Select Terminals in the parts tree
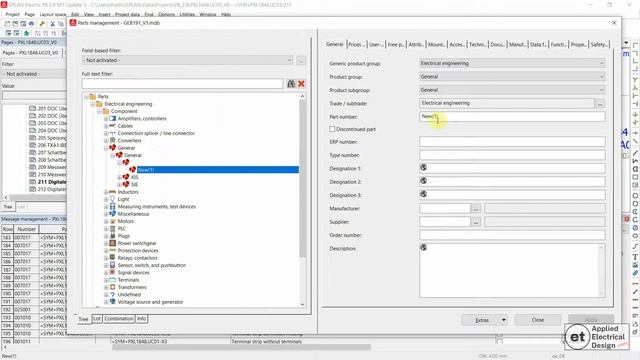This screenshot has height=360, width=640. 128,280
